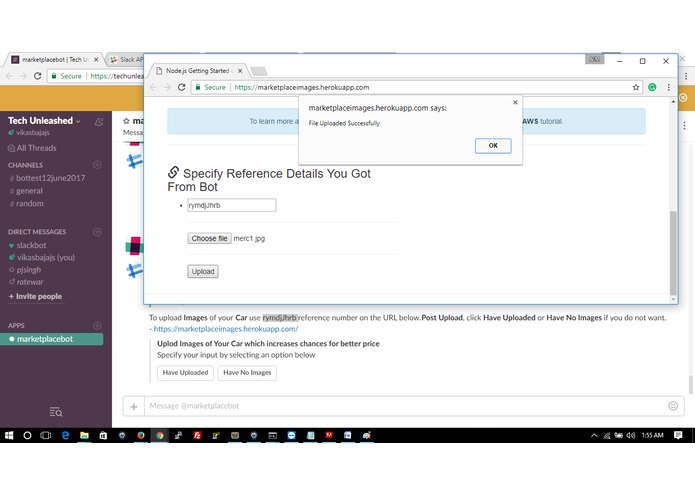Open Chrome menu in the front window
The image size is (695, 494).
pos(668,87)
